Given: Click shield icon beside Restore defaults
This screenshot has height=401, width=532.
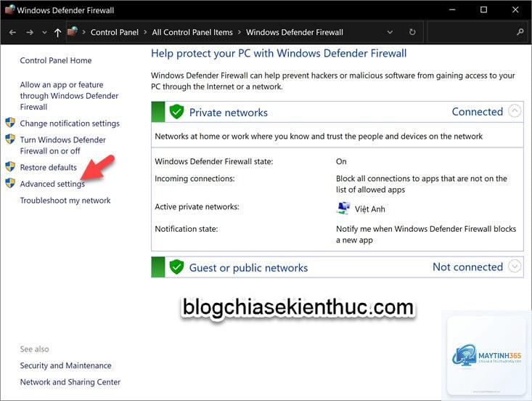Looking at the screenshot, I should click(10, 166).
